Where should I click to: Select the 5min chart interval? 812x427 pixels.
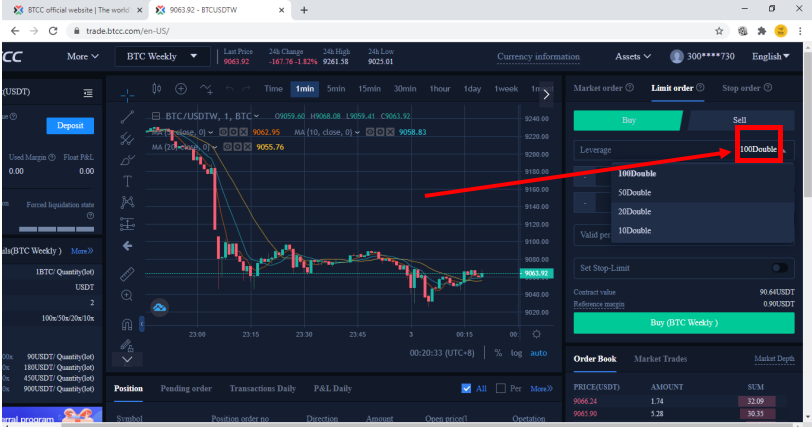tap(336, 89)
